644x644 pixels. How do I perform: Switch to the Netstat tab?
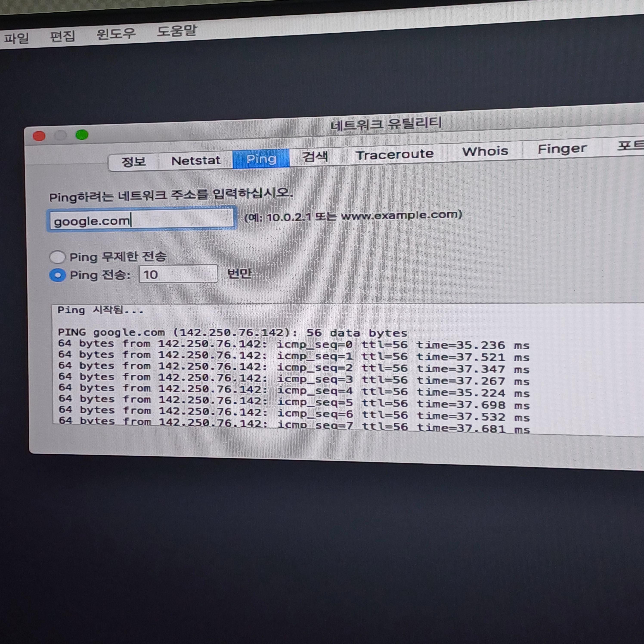tap(196, 160)
